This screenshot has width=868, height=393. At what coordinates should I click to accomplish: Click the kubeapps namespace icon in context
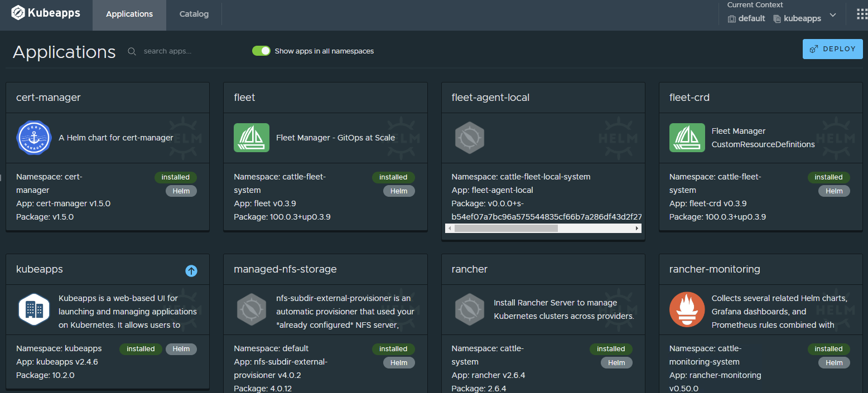click(777, 19)
